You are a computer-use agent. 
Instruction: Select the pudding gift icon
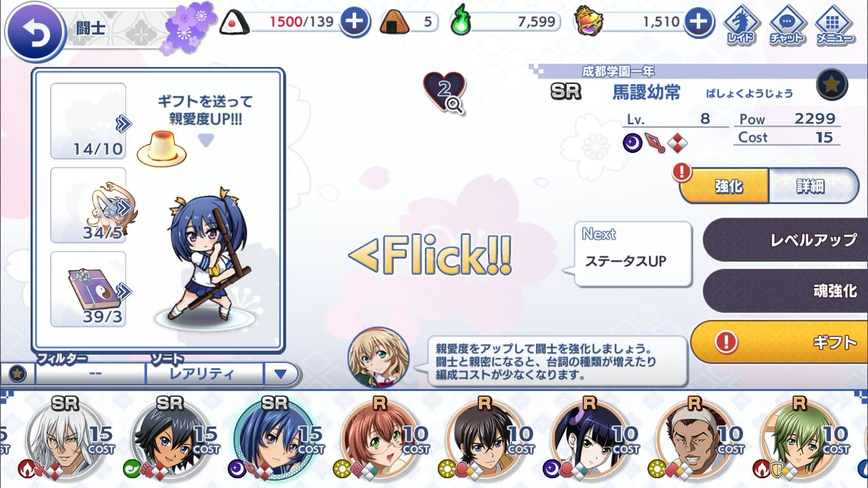[161, 146]
